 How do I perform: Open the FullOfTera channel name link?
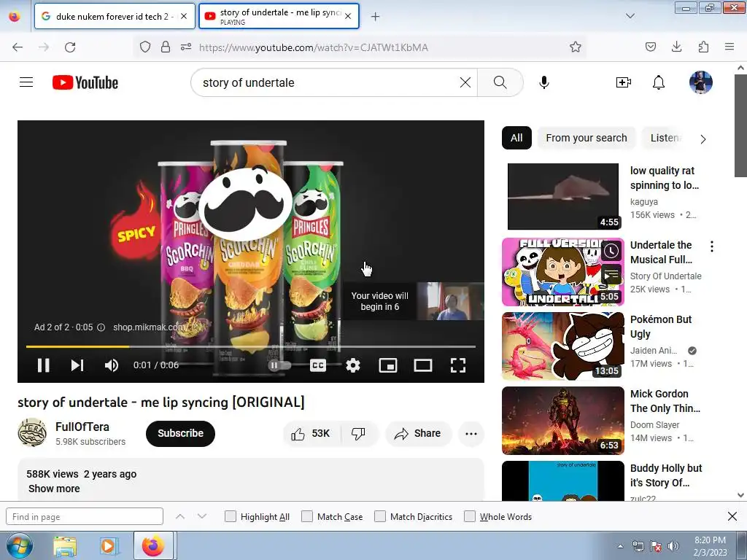pyautogui.click(x=82, y=427)
